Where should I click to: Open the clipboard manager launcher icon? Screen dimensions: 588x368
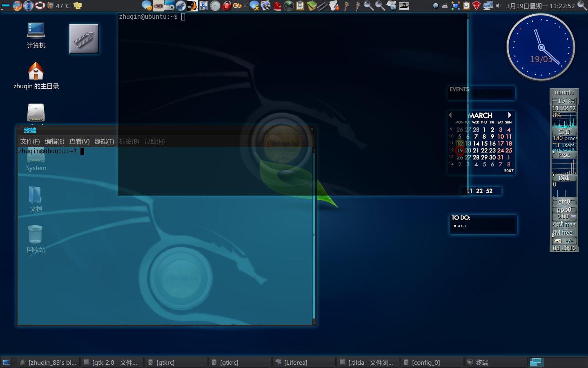pos(300,6)
